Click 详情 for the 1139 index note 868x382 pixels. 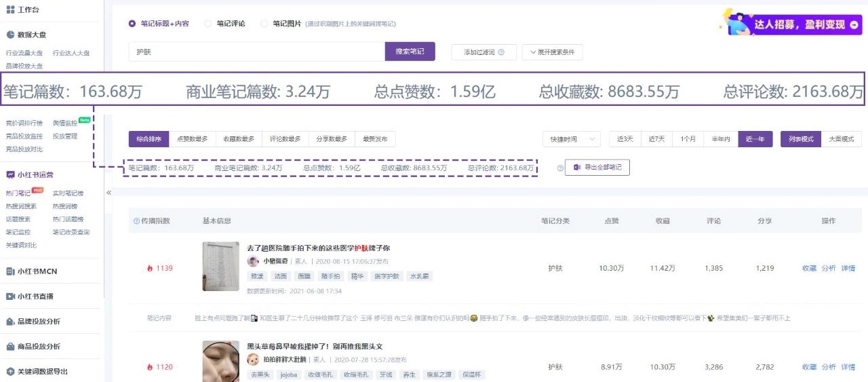[x=848, y=268]
